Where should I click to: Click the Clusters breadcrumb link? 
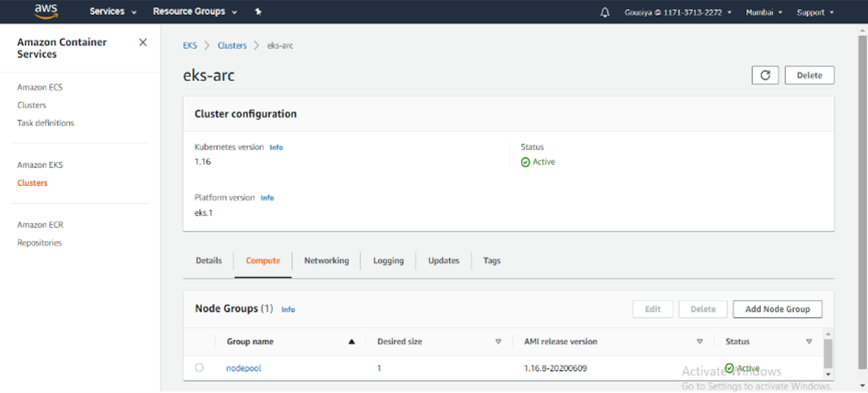pyautogui.click(x=232, y=45)
